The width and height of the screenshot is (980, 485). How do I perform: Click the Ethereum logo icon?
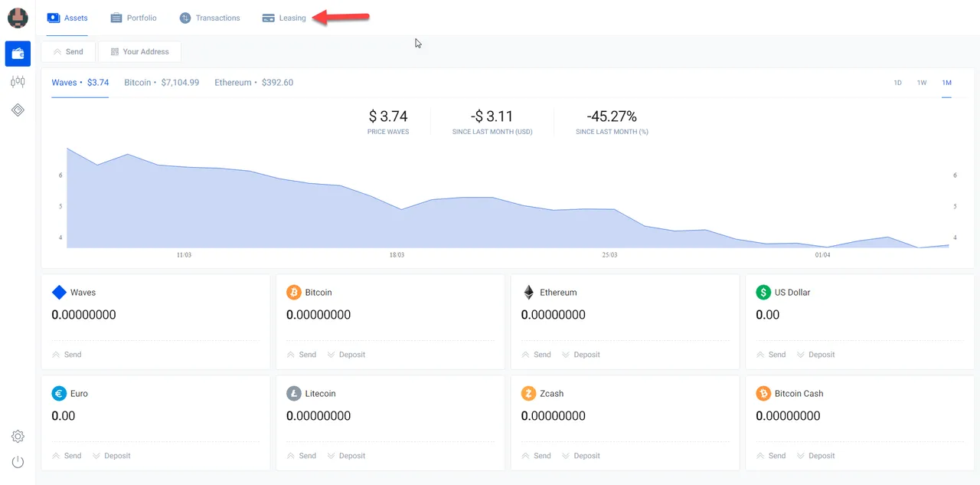pyautogui.click(x=528, y=292)
